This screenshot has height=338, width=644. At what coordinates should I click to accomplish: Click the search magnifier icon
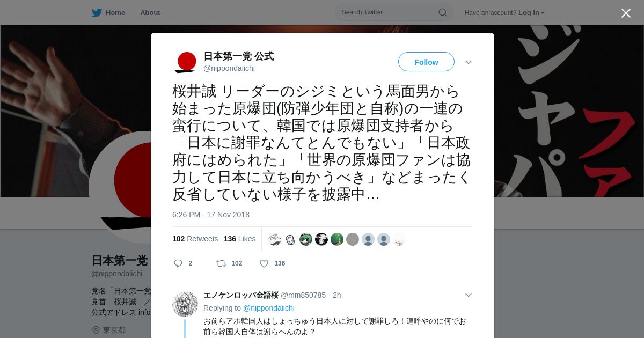click(443, 12)
